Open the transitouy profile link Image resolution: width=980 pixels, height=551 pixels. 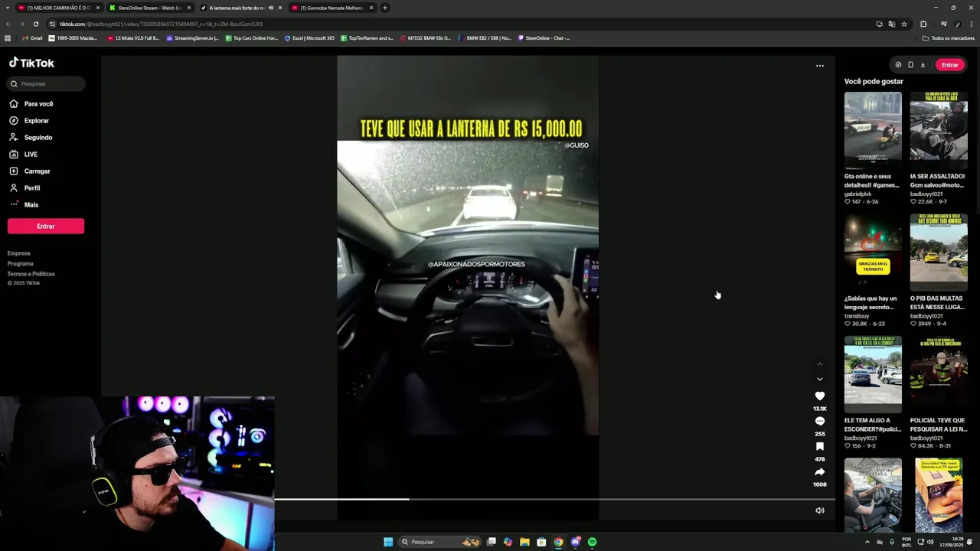pyautogui.click(x=858, y=316)
